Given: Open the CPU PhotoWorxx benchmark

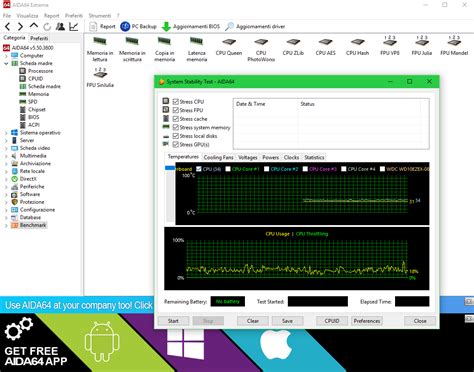Looking at the screenshot, I should point(261,50).
